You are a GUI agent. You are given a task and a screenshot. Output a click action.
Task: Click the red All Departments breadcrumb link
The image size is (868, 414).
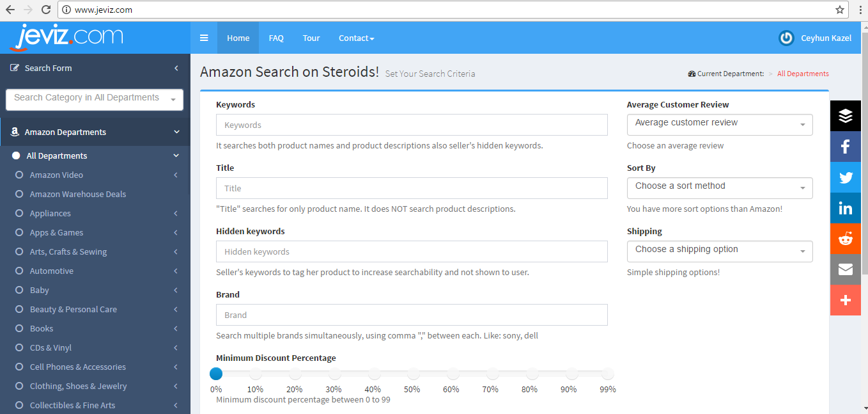coord(803,74)
